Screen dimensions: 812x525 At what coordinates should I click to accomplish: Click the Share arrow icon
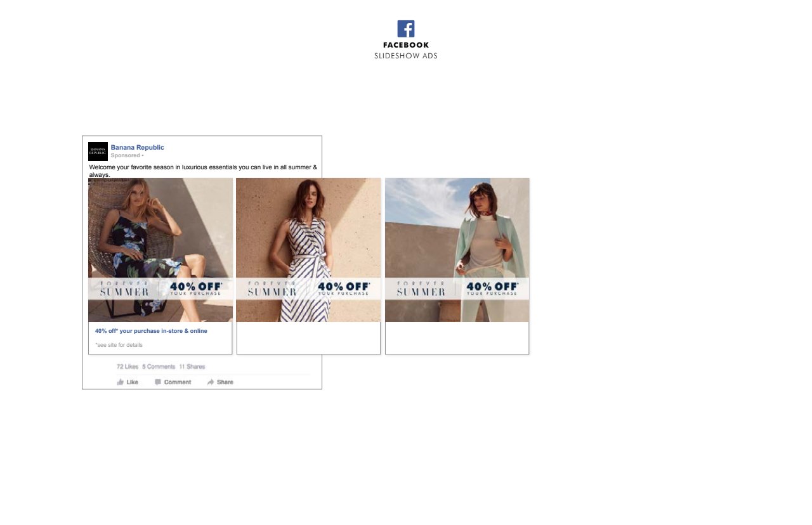click(211, 382)
